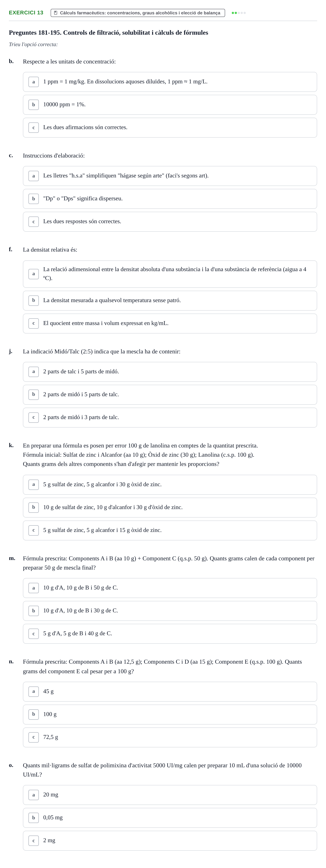
Task: Pick '2 parts de talc i 5 parts de midó'
Action: point(170,372)
